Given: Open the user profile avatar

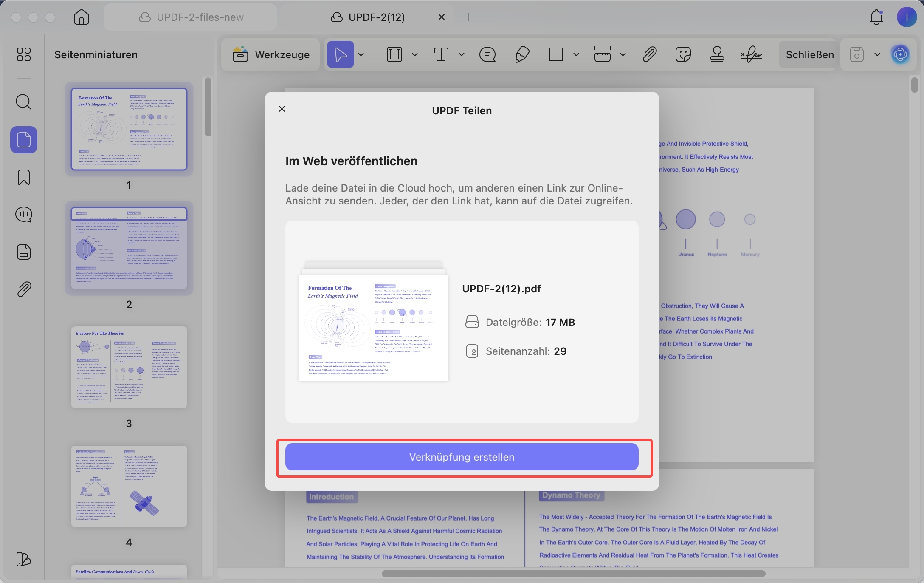Looking at the screenshot, I should (x=907, y=17).
